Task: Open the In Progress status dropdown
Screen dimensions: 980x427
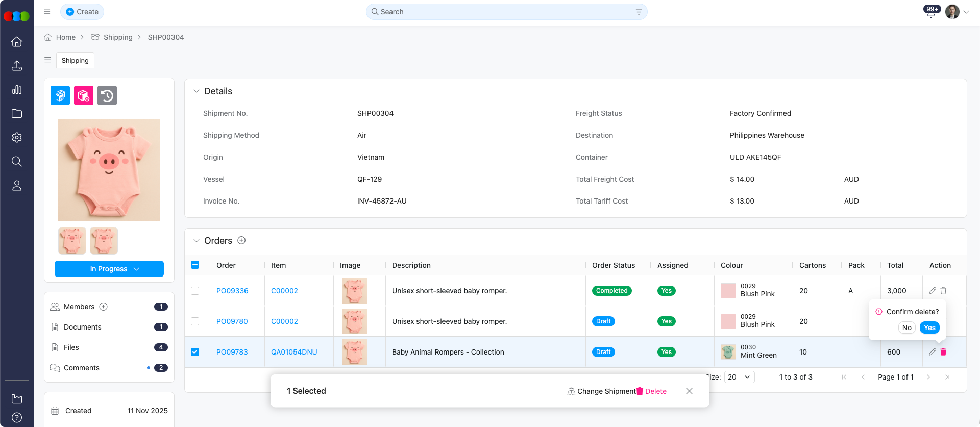Action: pos(109,269)
